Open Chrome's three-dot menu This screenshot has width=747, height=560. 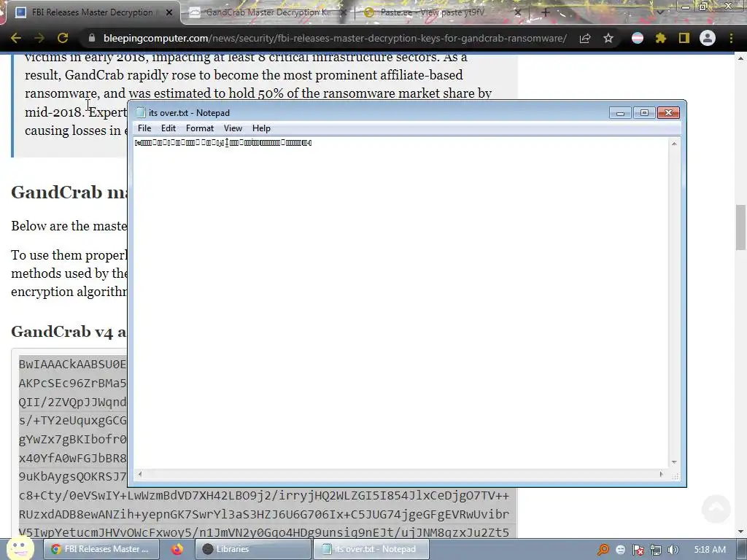click(x=731, y=38)
